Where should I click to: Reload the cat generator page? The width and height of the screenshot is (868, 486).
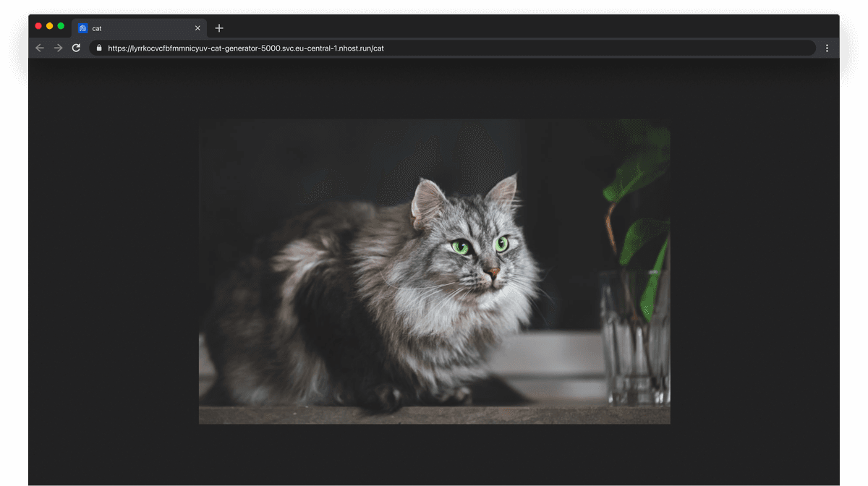(76, 48)
